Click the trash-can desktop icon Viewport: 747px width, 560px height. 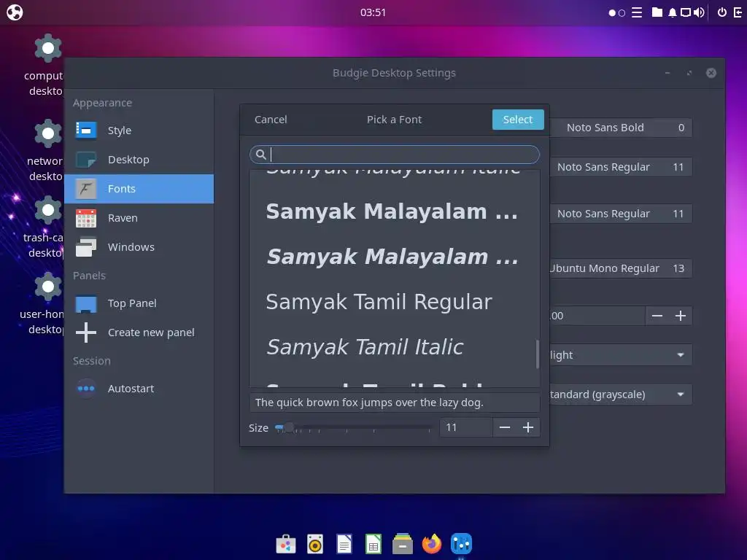click(x=48, y=209)
